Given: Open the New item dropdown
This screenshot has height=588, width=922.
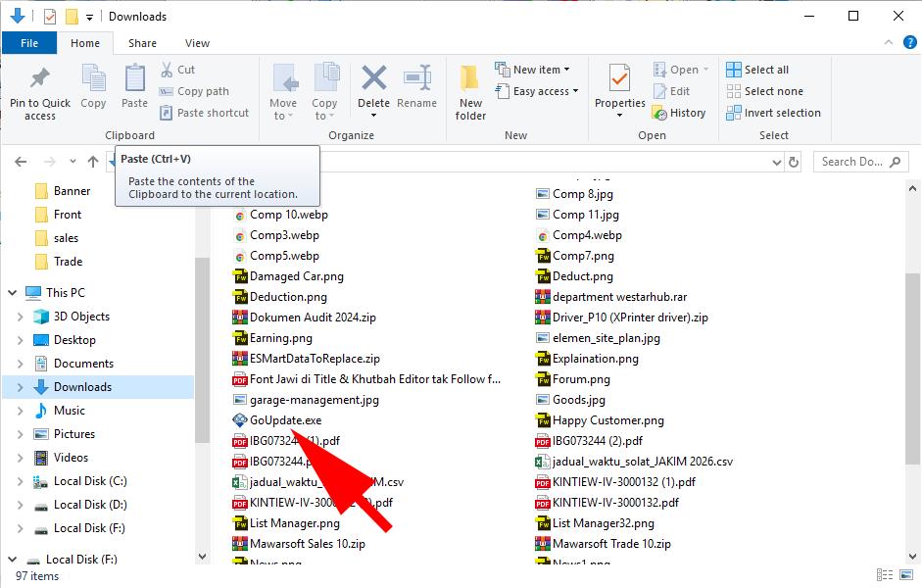Looking at the screenshot, I should (x=537, y=70).
